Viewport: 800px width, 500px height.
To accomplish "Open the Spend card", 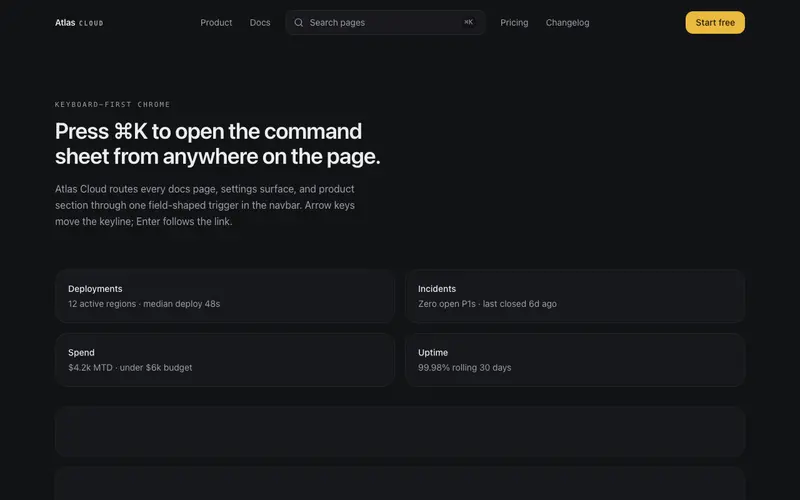I will click(x=225, y=360).
